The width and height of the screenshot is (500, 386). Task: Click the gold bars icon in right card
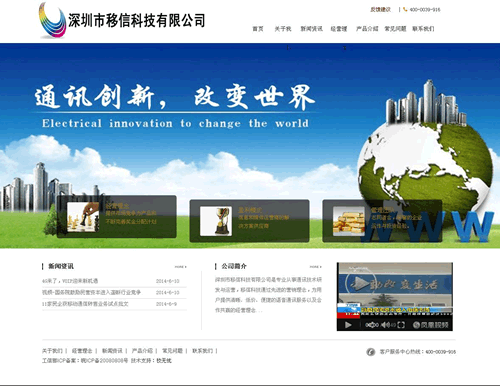point(349,221)
